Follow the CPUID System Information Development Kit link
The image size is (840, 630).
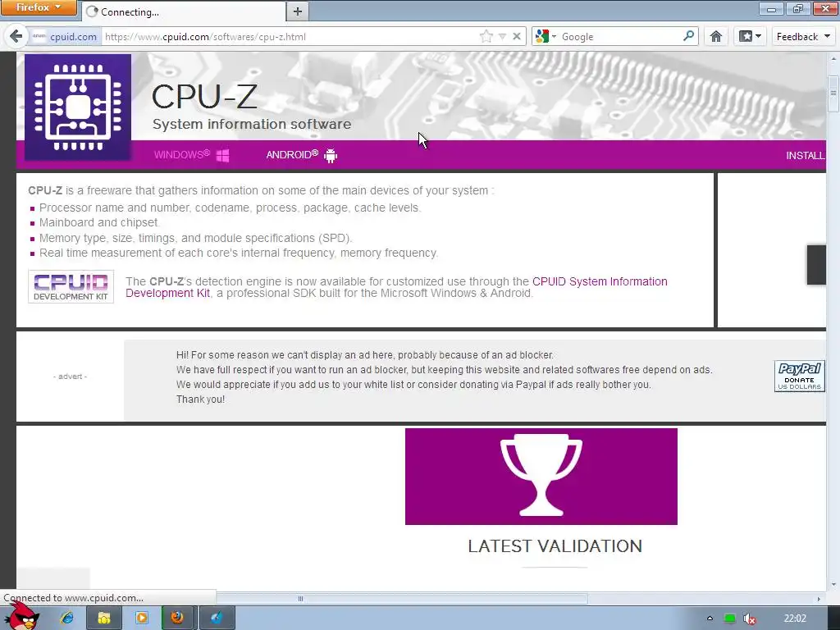pos(396,287)
